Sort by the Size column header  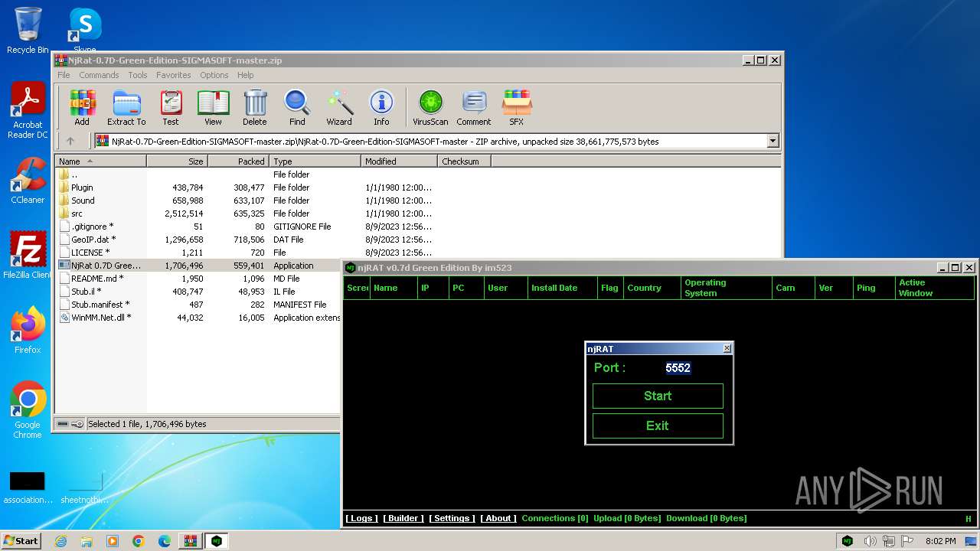177,161
